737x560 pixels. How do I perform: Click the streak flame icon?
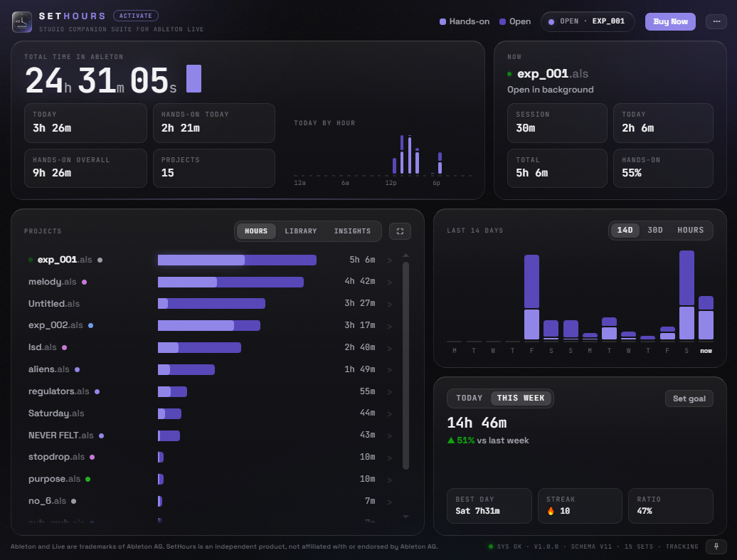(551, 511)
